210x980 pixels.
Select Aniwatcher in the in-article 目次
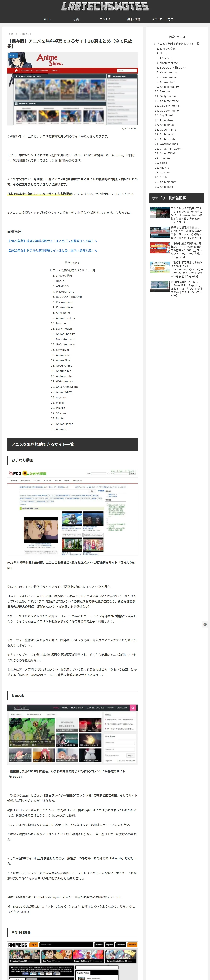(63, 313)
